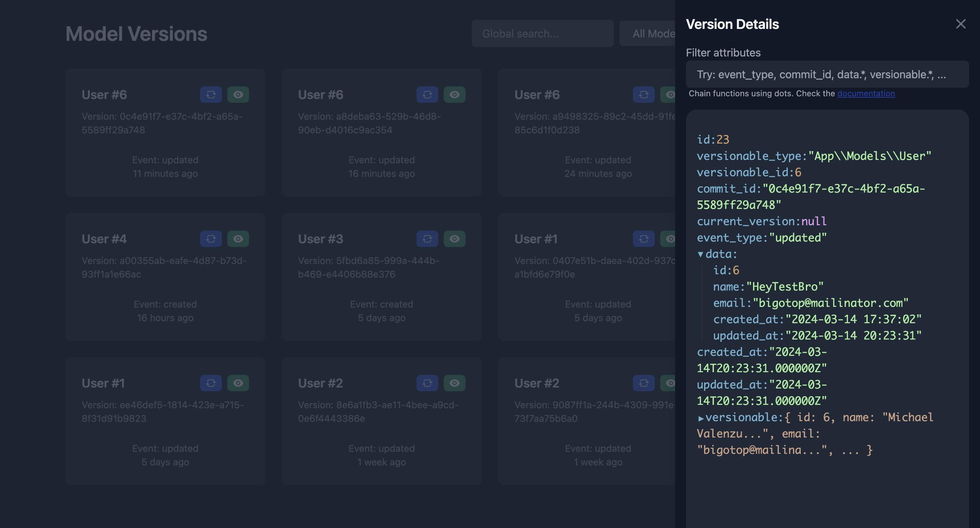980x528 pixels.
Task: View details eye icon on first User #6 card
Action: coord(238,94)
